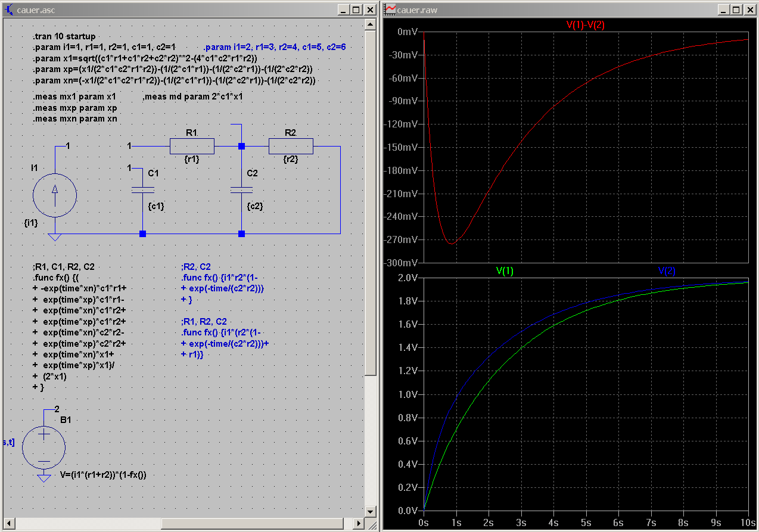759x532 pixels.
Task: Click the .param x1=sqrt directive line
Action: pyautogui.click(x=145, y=58)
